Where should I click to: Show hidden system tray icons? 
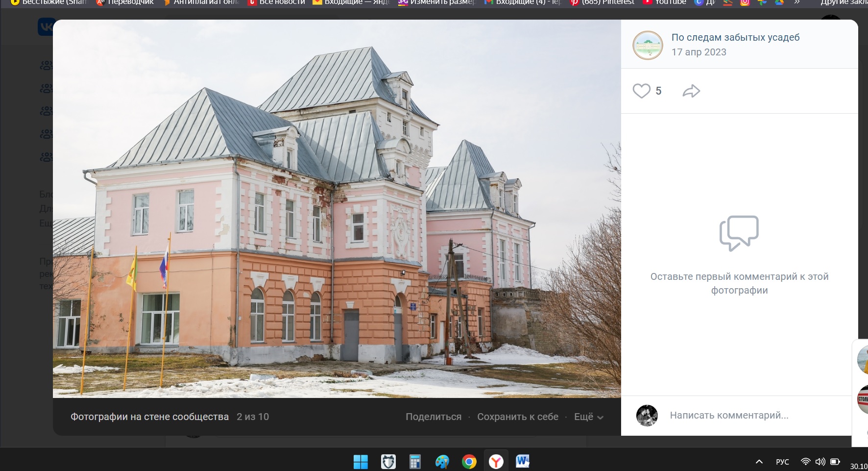[759, 462]
